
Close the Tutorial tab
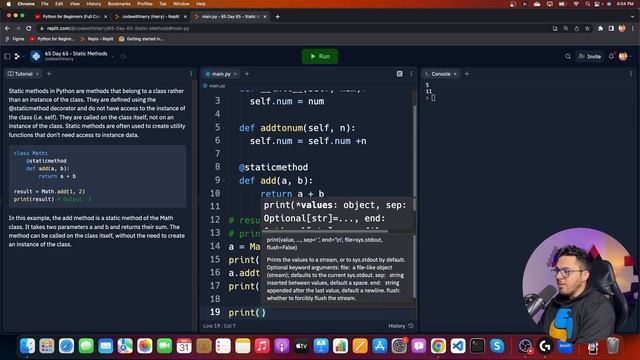click(38, 74)
